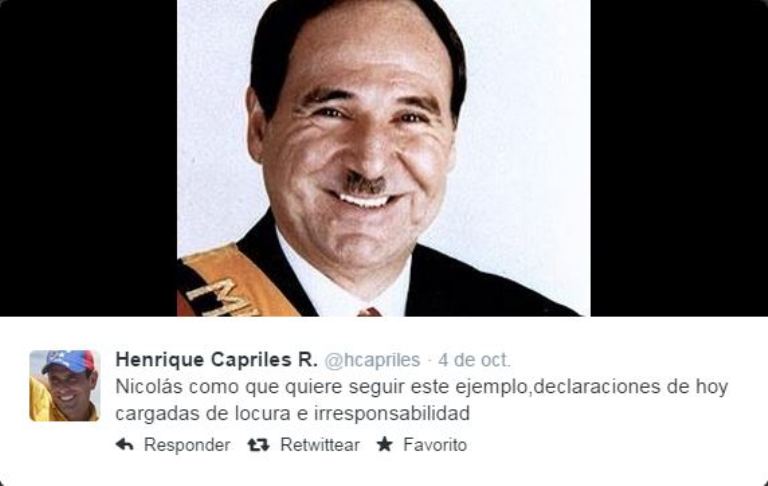This screenshot has height=486, width=768.
Task: Click the favorite star icon
Action: (384, 444)
